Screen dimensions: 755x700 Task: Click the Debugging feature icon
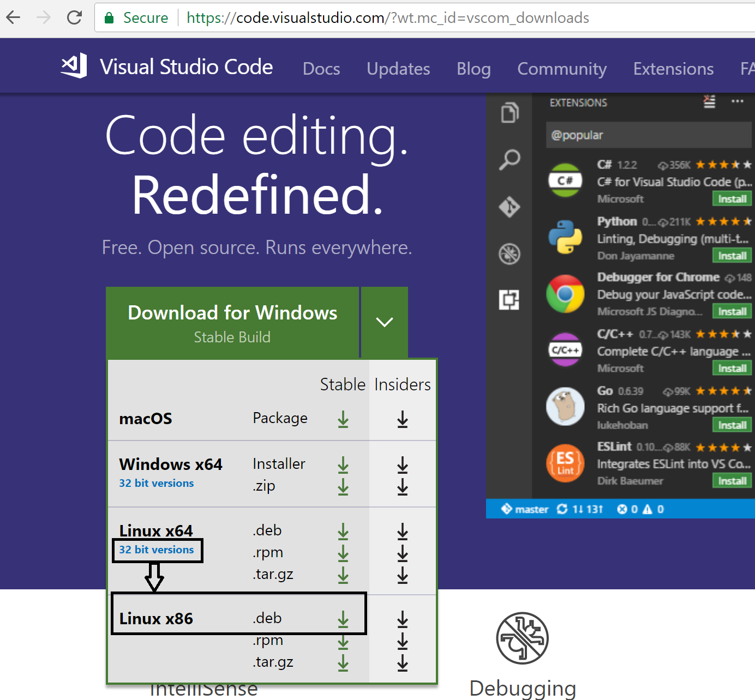(x=523, y=638)
